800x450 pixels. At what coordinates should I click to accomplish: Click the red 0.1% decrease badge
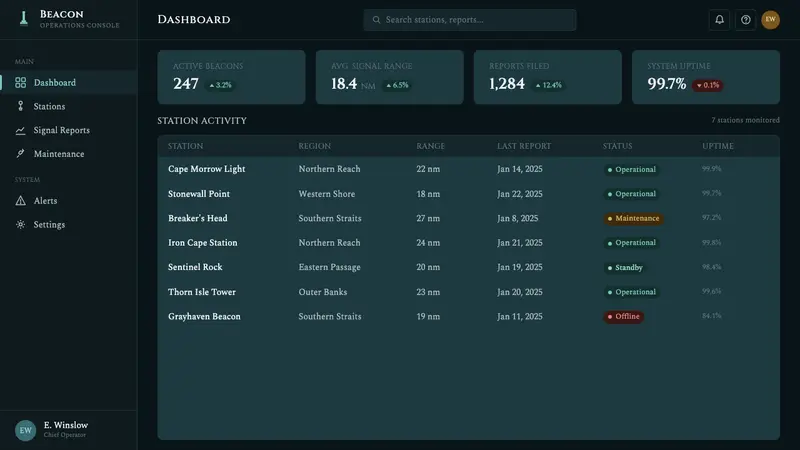click(x=708, y=85)
